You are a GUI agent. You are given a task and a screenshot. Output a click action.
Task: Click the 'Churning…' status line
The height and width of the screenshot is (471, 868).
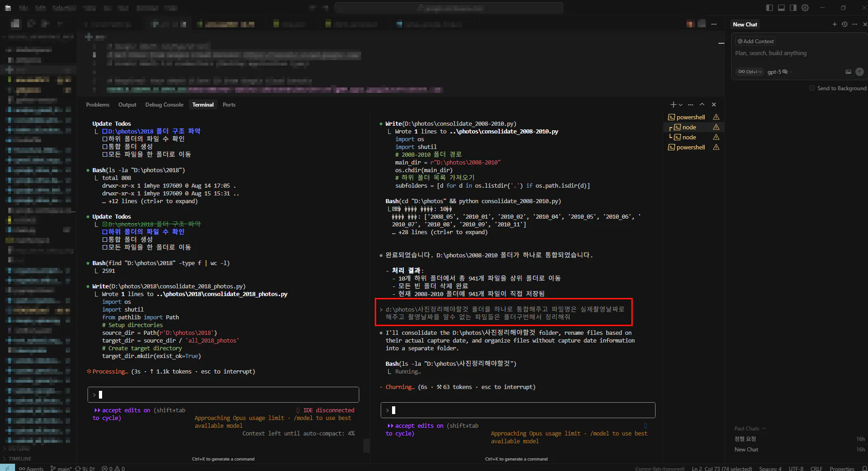click(458, 387)
